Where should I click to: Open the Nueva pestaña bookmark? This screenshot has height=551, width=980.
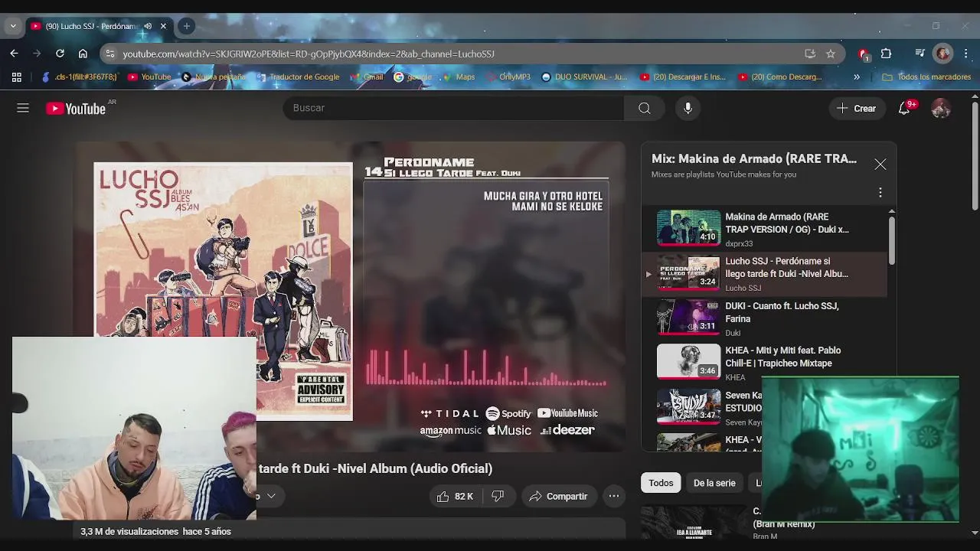[214, 77]
